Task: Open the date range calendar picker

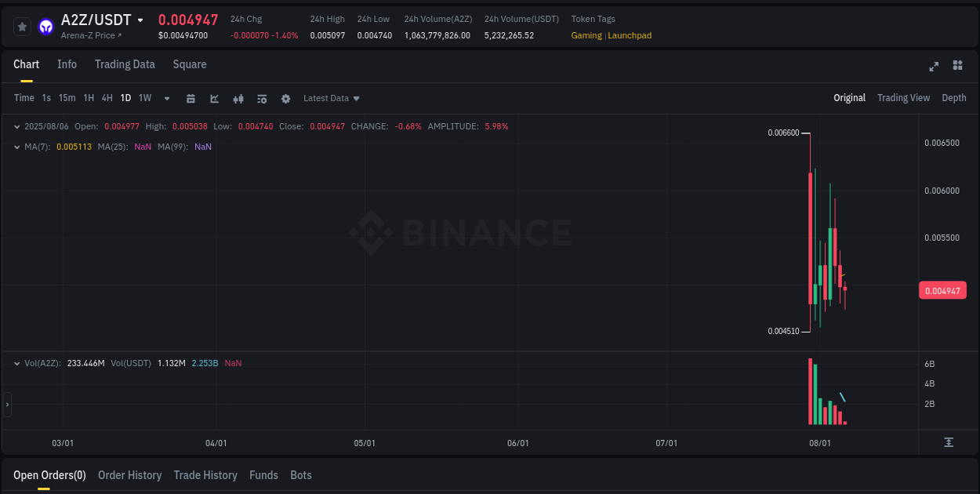Action: [x=191, y=99]
